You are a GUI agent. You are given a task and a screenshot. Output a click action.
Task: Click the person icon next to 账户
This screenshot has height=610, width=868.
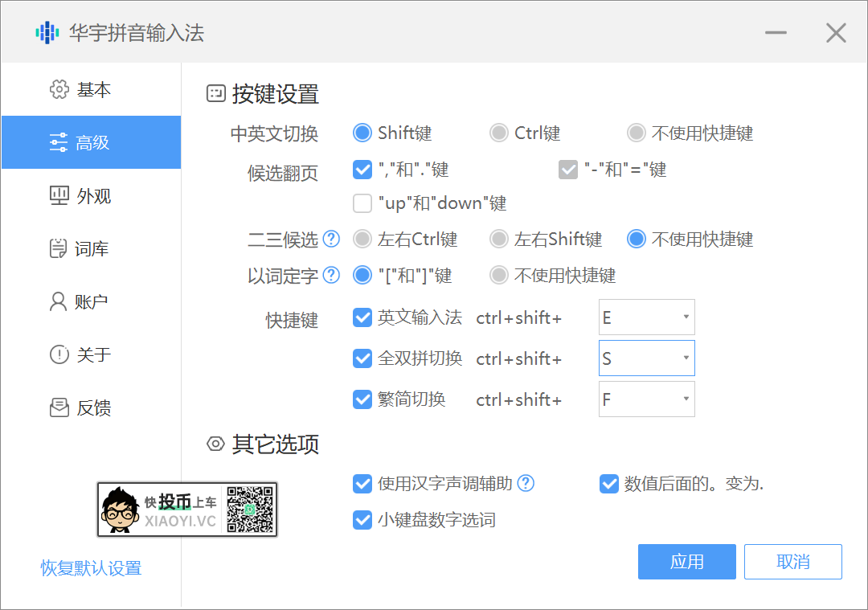coord(58,301)
